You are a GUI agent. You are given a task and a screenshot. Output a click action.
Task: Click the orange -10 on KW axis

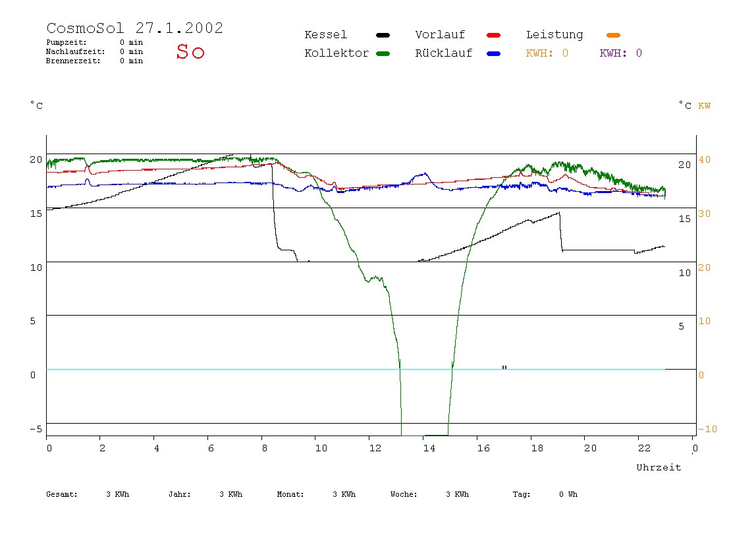707,429
